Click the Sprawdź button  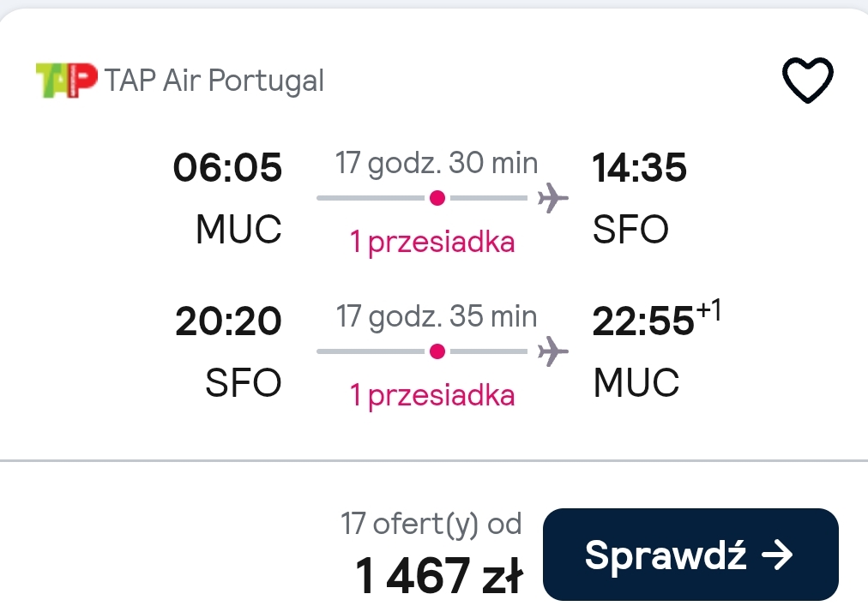pos(690,555)
